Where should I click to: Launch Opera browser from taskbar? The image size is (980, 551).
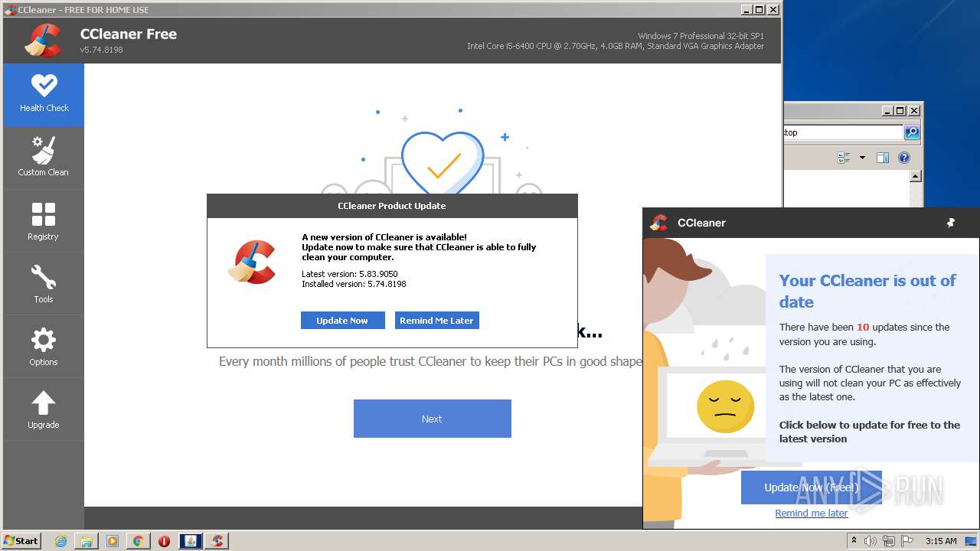[164, 541]
